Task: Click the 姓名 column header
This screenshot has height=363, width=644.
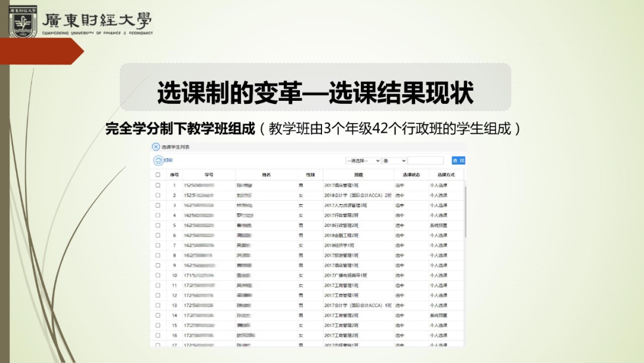Action: pyautogui.click(x=267, y=175)
